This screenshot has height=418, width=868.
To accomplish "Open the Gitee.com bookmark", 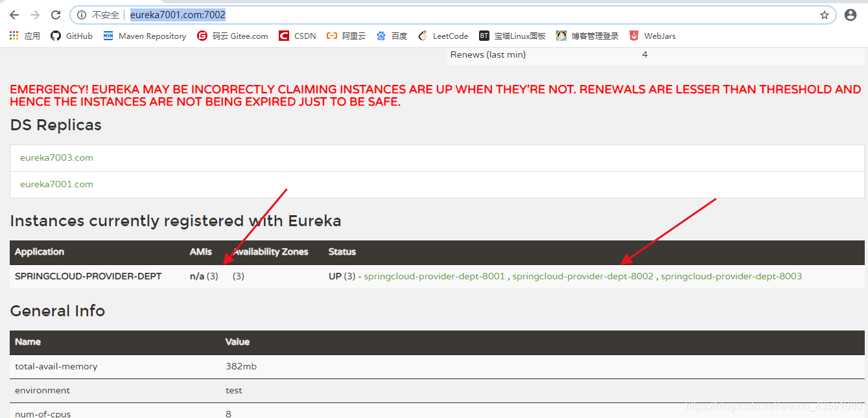I will coord(233,36).
